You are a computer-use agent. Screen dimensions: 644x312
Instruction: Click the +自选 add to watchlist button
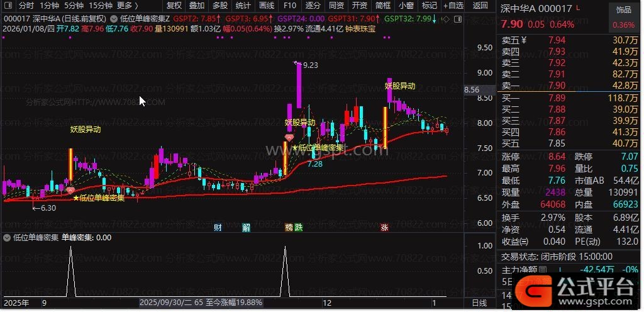click(453, 5)
